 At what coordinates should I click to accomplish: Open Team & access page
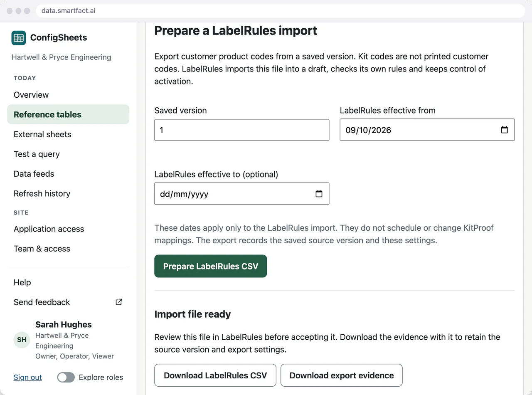tap(68, 249)
